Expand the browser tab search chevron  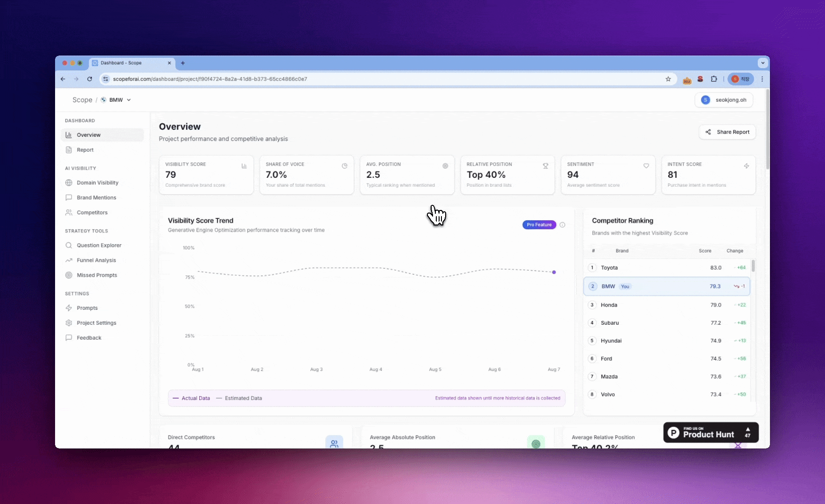coord(762,63)
